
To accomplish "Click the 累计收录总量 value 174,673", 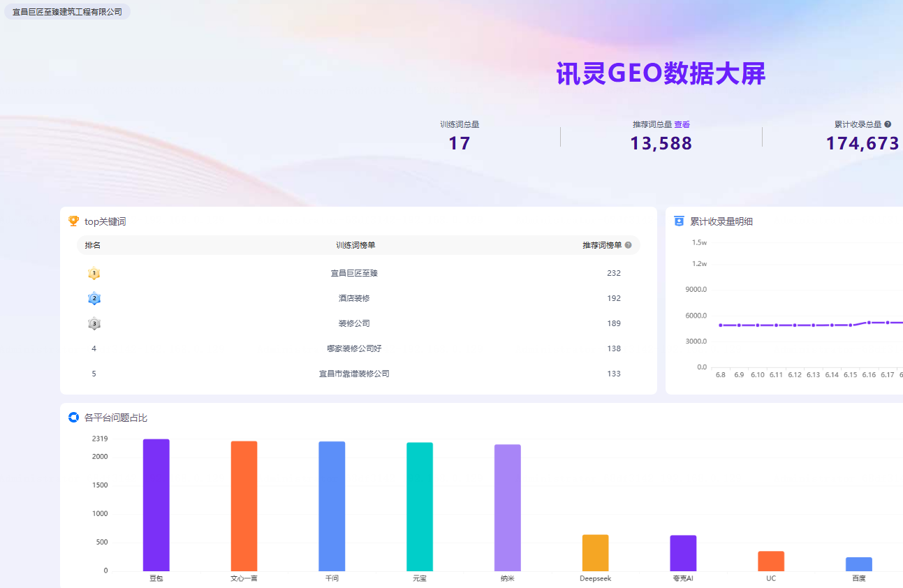I will click(x=862, y=143).
